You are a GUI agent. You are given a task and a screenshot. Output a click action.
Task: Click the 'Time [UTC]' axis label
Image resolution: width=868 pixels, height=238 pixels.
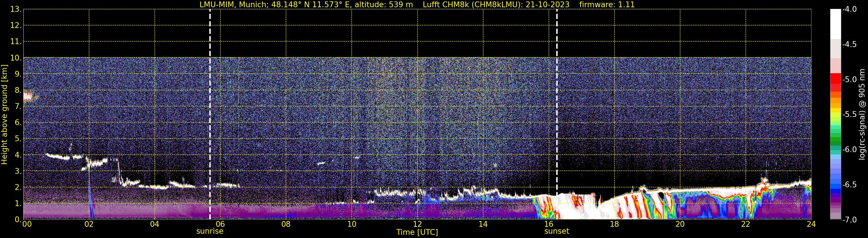(x=417, y=232)
